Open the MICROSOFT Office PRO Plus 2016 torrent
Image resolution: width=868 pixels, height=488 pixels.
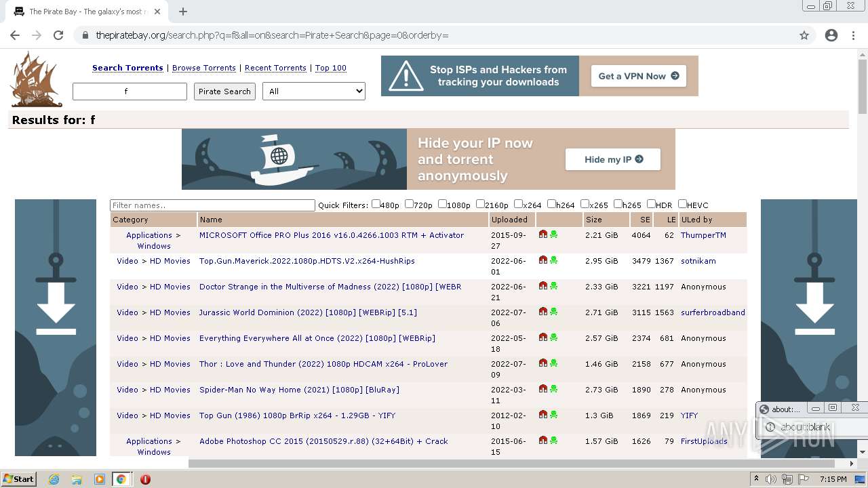pyautogui.click(x=332, y=235)
